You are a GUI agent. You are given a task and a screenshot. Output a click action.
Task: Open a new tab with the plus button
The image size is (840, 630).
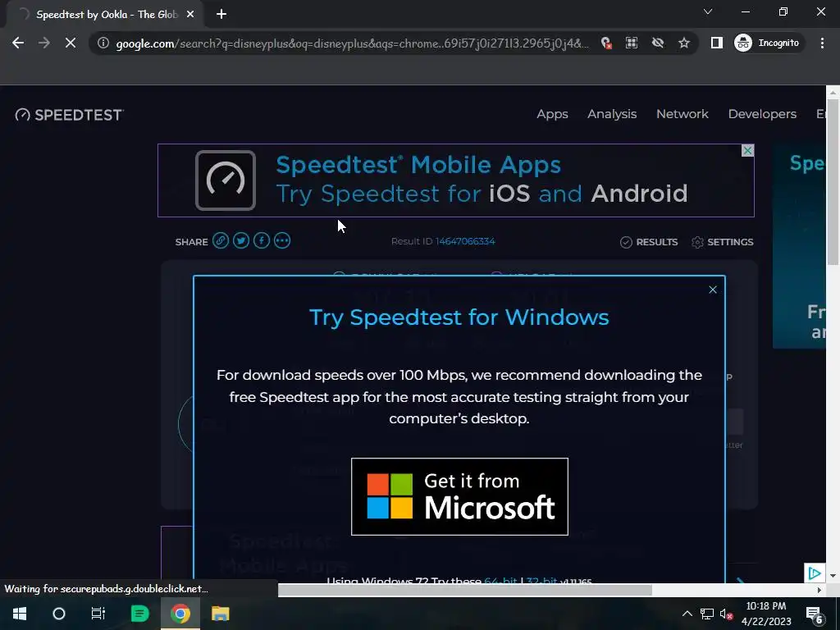tap(221, 14)
